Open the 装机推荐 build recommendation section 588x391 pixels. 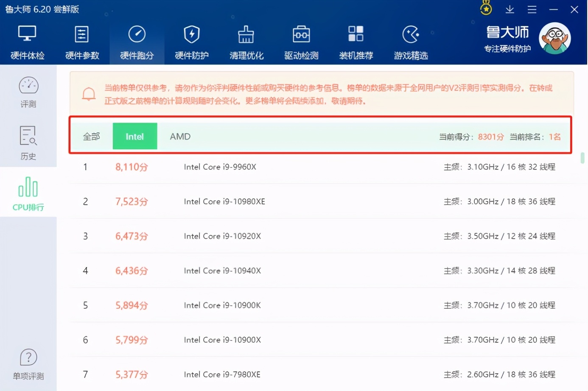[x=356, y=42]
